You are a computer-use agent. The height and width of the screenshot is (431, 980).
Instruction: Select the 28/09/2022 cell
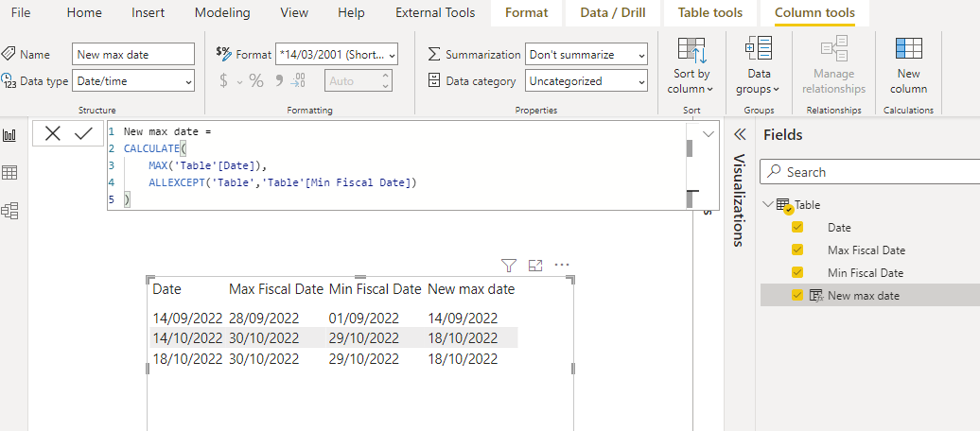[264, 318]
